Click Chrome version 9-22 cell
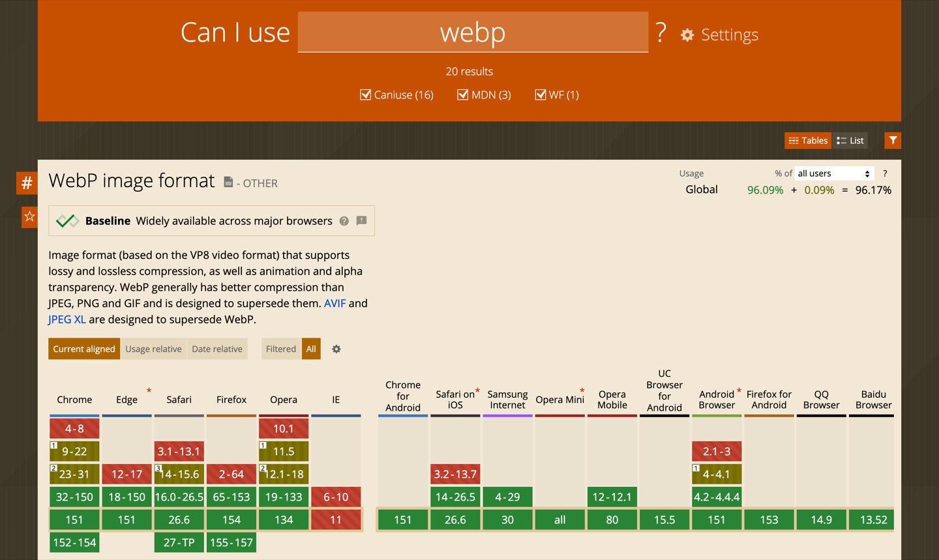Viewport: 939px width, 560px height. pyautogui.click(x=74, y=451)
